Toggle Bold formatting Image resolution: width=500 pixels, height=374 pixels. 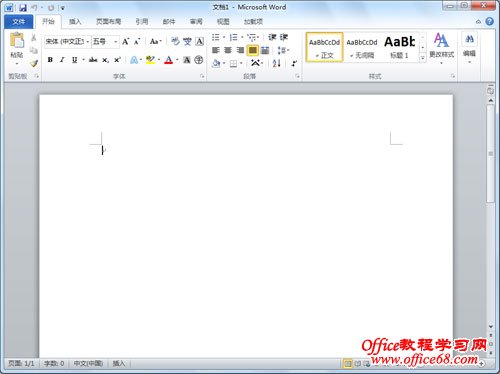pyautogui.click(x=50, y=60)
